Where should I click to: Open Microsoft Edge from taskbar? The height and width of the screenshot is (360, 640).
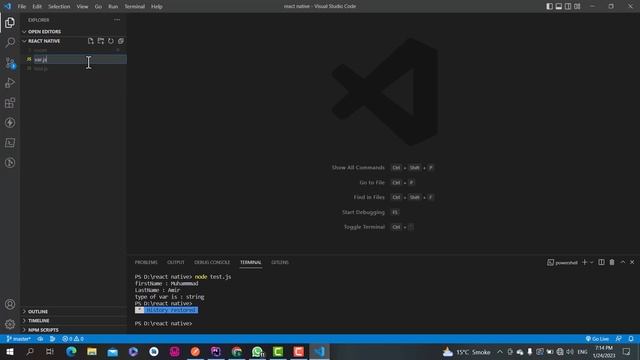coord(71,351)
